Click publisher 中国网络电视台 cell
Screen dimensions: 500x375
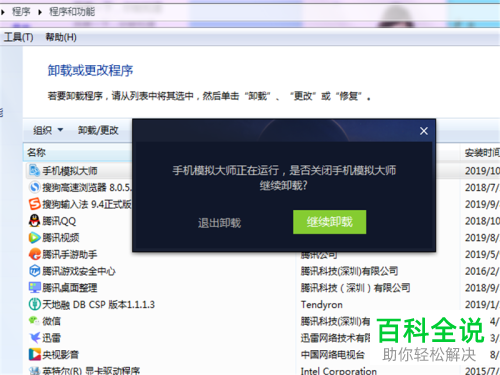click(x=332, y=354)
